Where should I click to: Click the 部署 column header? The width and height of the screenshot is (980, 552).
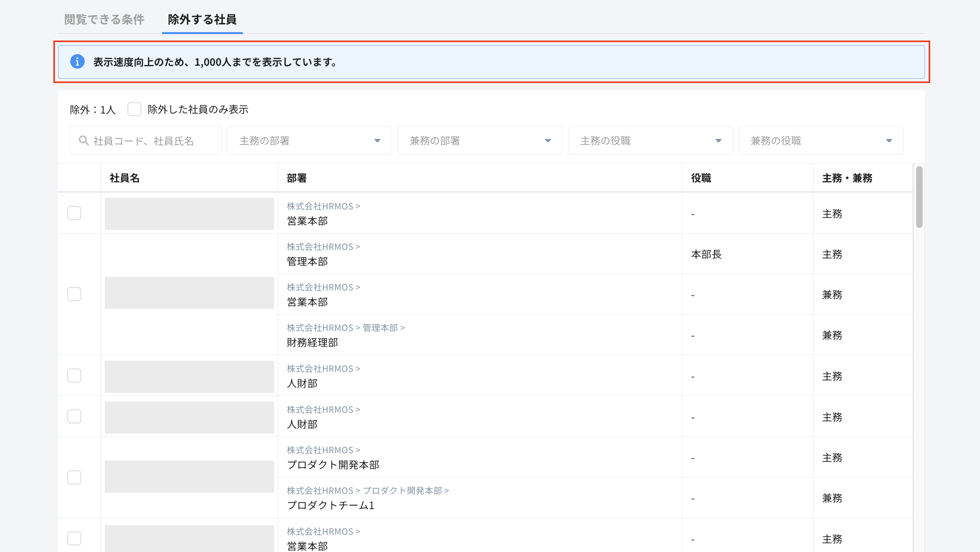pos(297,178)
